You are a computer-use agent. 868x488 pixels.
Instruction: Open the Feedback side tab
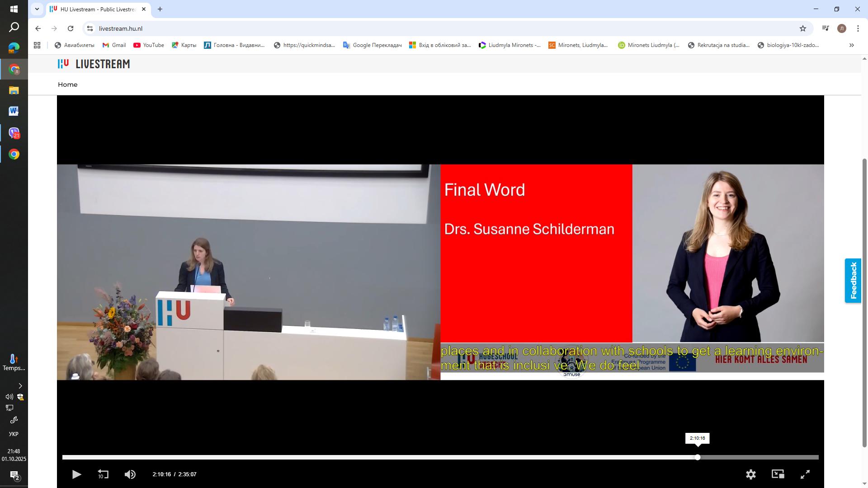click(853, 281)
